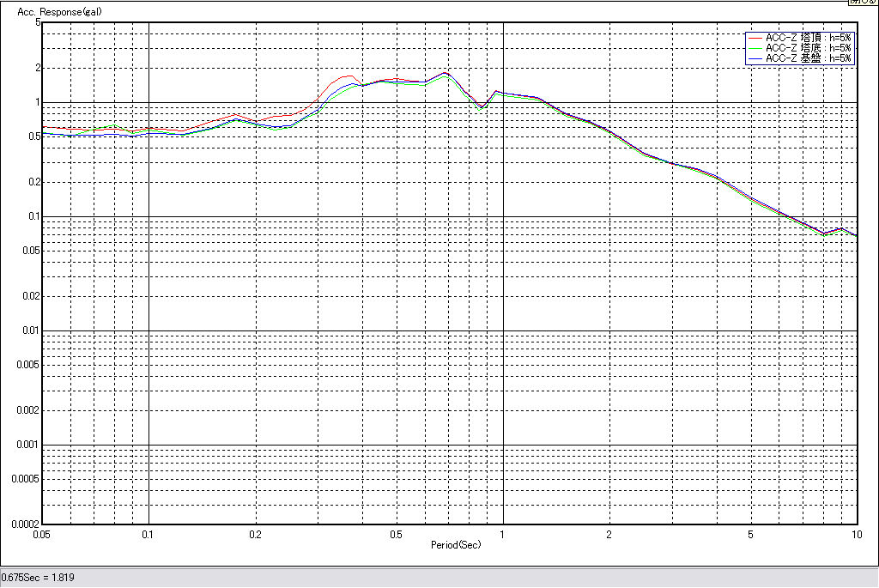Viewport: 879px width, 588px height.
Task: Click the Period(Sec) axis title
Action: click(x=456, y=545)
